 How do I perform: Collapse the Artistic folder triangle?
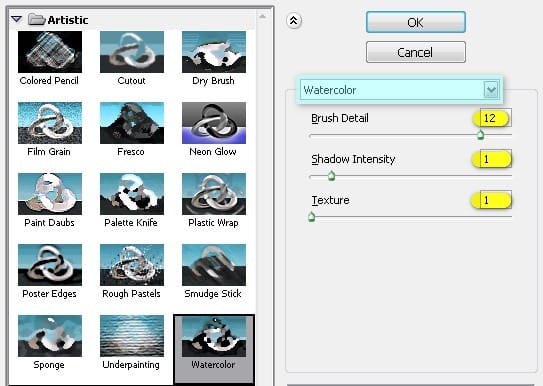tap(16, 19)
